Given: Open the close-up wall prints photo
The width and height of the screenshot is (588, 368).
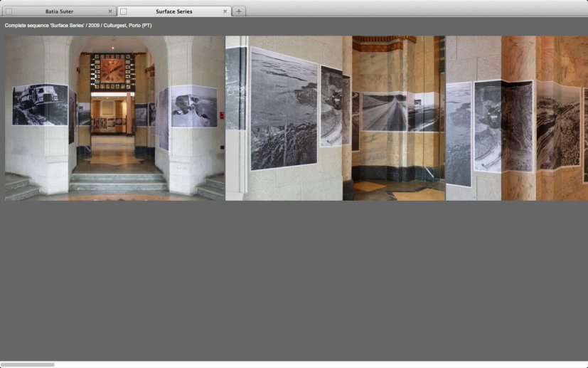Looking at the screenshot, I should [336, 118].
